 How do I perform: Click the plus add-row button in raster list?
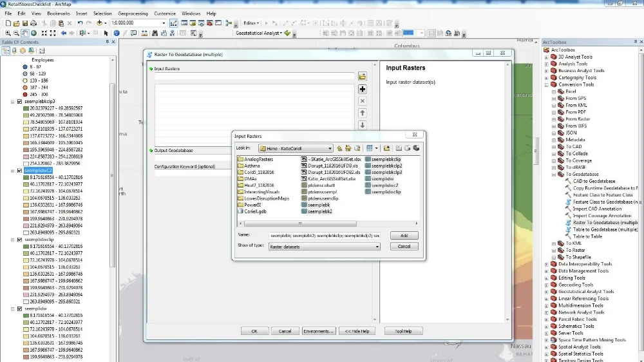pyautogui.click(x=362, y=89)
